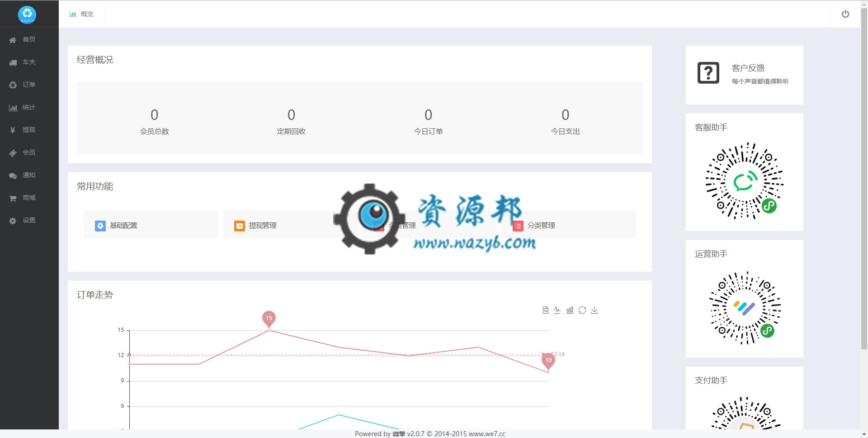Open 订单 menu item

point(29,85)
